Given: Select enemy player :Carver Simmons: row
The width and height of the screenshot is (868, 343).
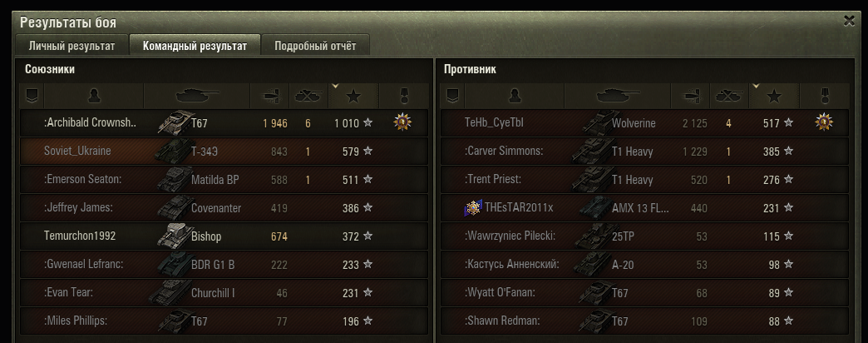Looking at the screenshot, I should 644,151.
